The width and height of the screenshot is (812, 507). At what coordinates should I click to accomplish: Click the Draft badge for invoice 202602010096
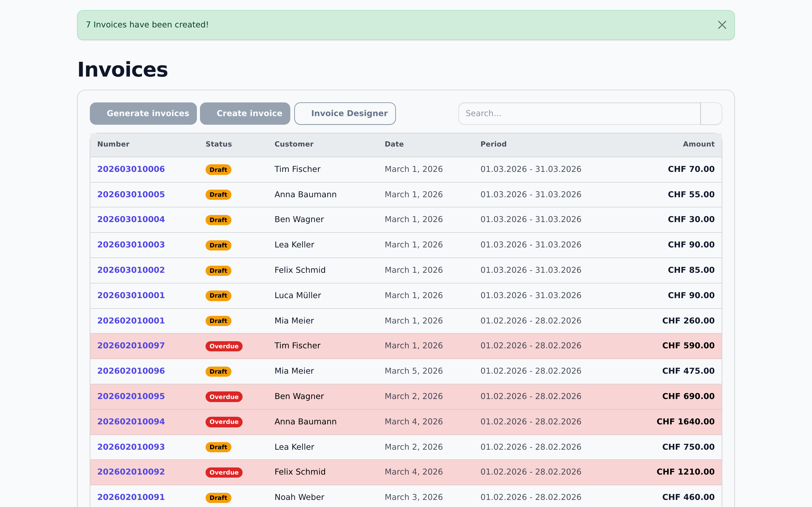click(218, 371)
